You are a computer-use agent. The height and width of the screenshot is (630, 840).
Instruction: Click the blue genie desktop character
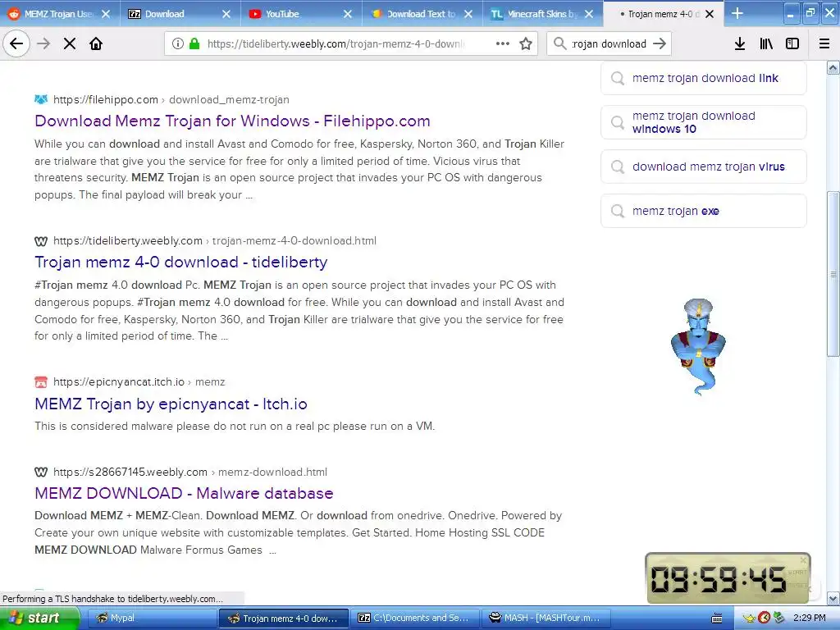(x=698, y=346)
